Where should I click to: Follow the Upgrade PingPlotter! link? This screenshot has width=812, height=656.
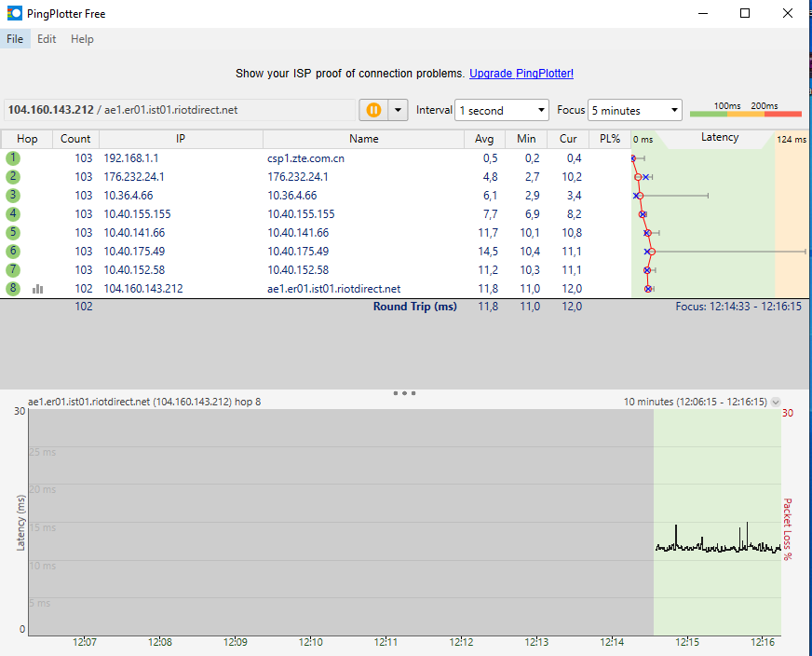[521, 73]
